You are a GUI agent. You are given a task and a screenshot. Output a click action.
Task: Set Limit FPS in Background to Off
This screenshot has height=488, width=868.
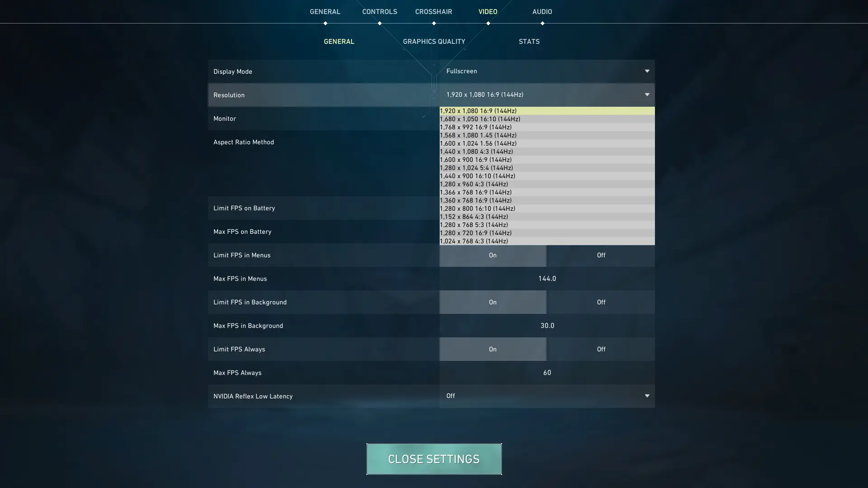click(601, 302)
